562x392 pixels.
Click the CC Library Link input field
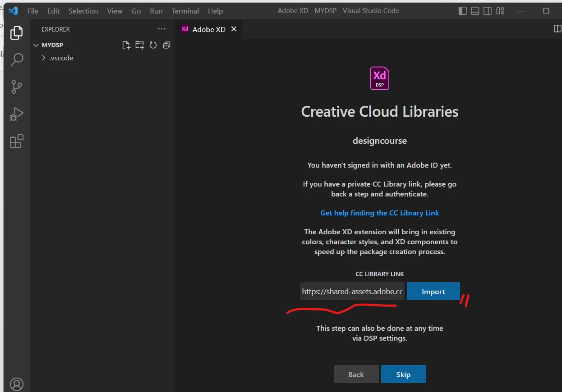(352, 292)
